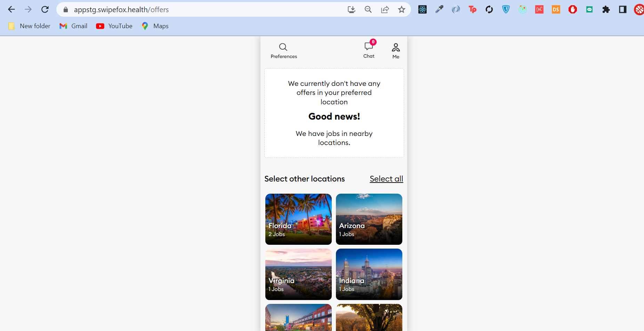Click the red stop-hand blocker extension
This screenshot has height=331, width=644.
(x=573, y=9)
